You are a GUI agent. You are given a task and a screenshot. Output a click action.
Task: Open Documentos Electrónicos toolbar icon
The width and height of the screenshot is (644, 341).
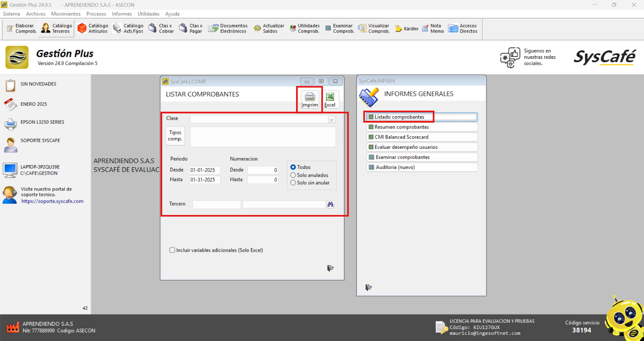[x=227, y=28]
